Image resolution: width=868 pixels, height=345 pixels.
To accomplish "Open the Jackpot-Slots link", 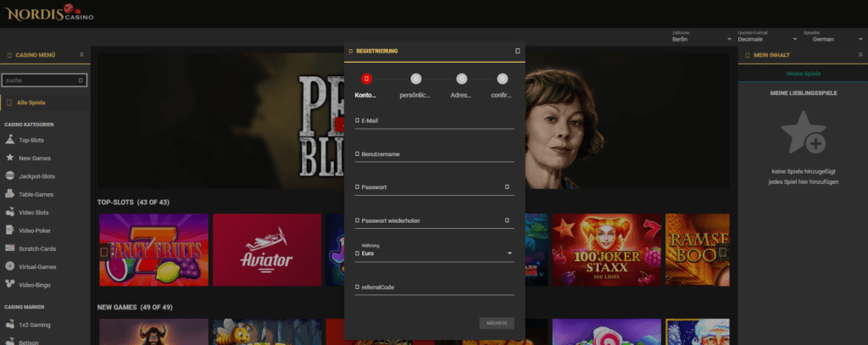I will coord(36,176).
